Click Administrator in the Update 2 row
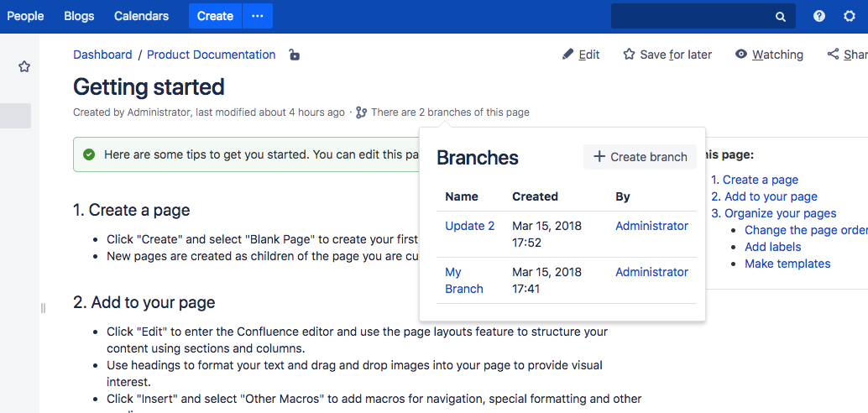868x413 pixels. tap(652, 226)
